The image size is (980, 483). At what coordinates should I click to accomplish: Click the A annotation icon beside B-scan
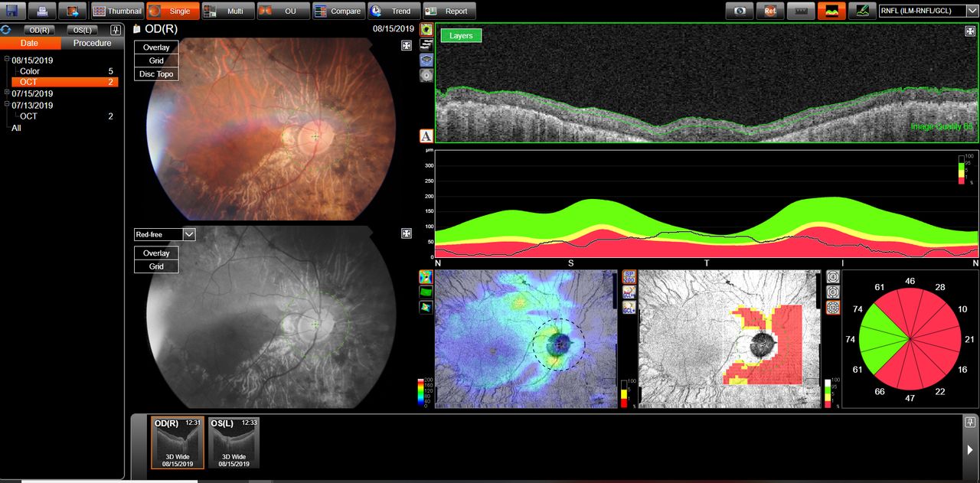[x=426, y=135]
